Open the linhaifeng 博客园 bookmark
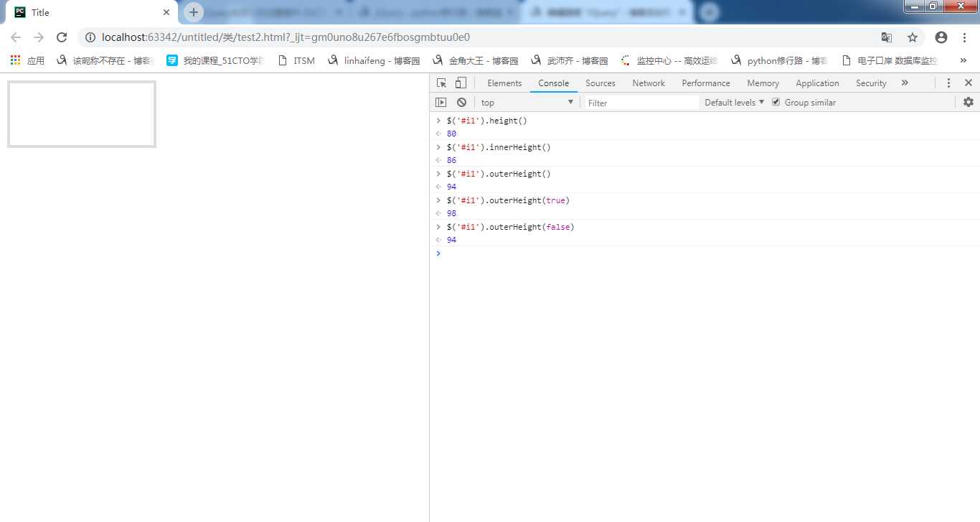The image size is (980, 522). (373, 60)
